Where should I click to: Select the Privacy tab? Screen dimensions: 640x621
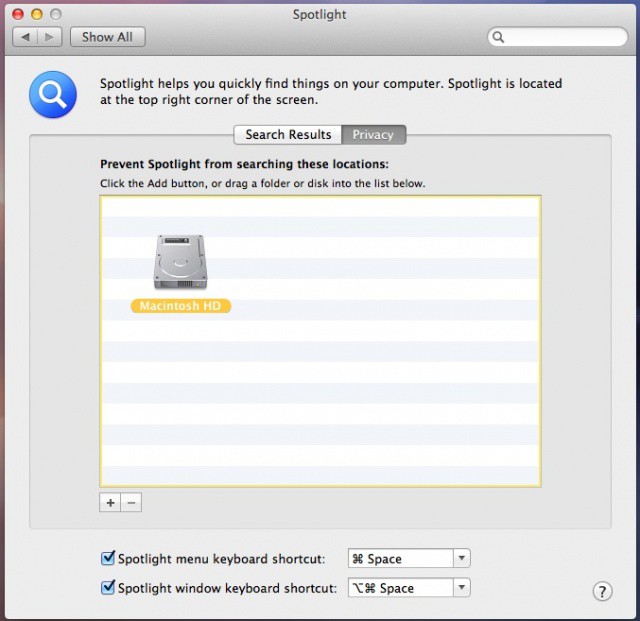pyautogui.click(x=373, y=135)
